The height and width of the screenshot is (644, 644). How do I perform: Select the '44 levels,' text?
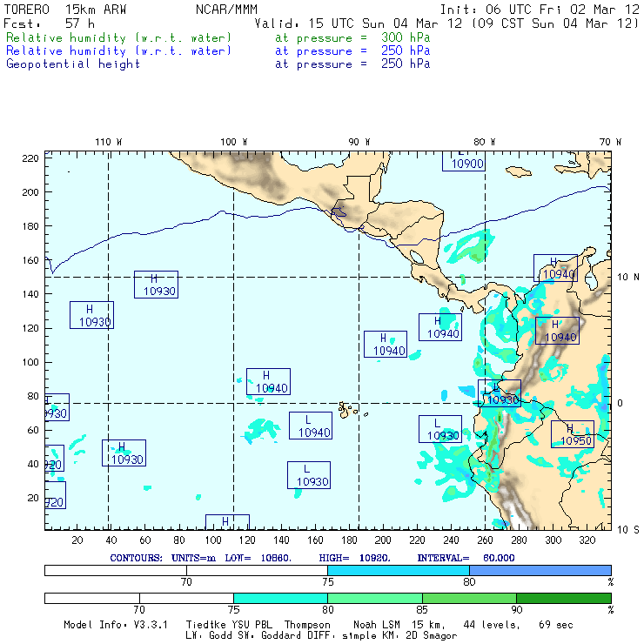[x=492, y=625]
